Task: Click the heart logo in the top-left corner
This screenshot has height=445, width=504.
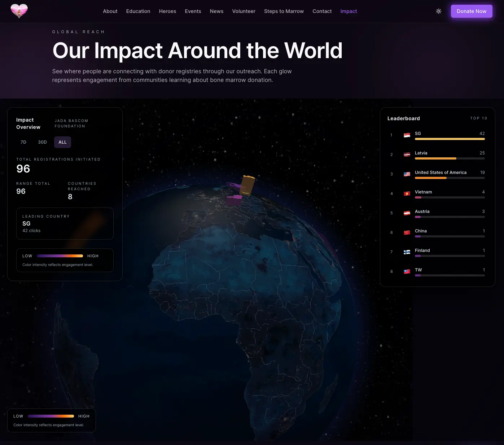Action: [19, 11]
